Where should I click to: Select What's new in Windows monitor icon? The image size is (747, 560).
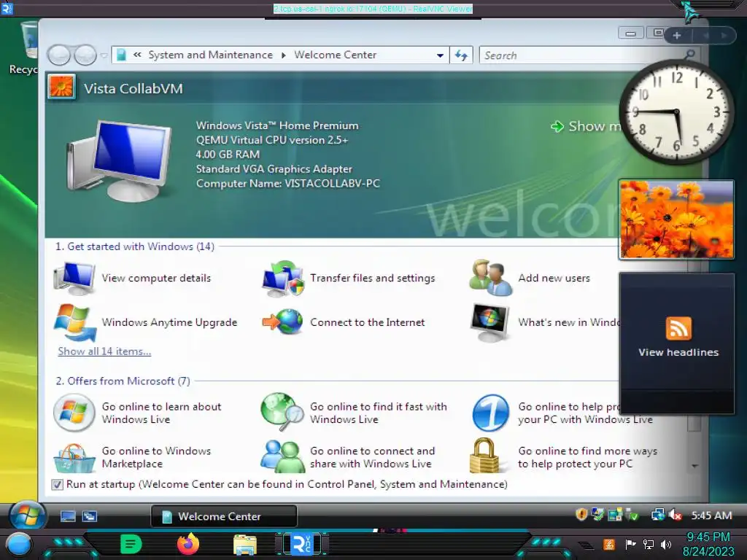(490, 322)
